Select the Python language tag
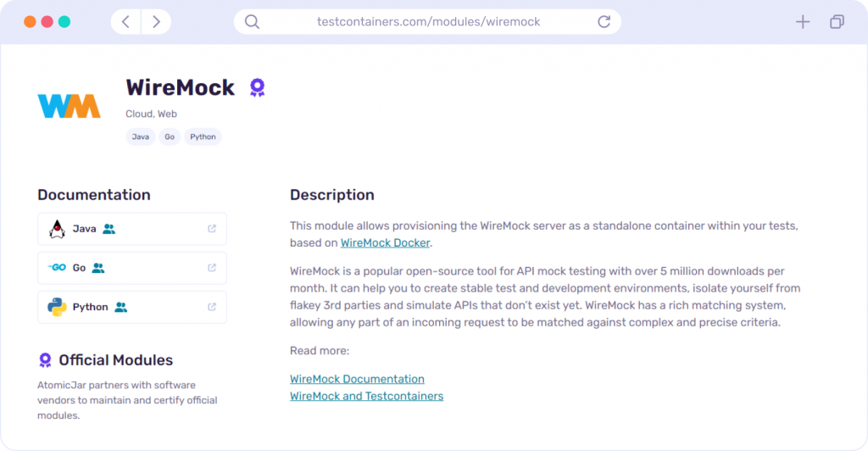This screenshot has width=868, height=451. (203, 136)
